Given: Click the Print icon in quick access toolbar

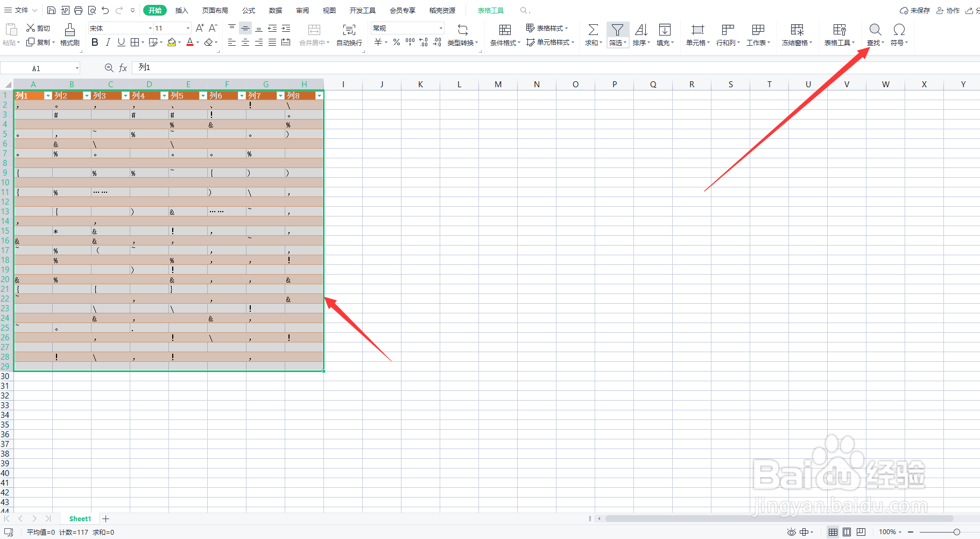Looking at the screenshot, I should tap(78, 10).
